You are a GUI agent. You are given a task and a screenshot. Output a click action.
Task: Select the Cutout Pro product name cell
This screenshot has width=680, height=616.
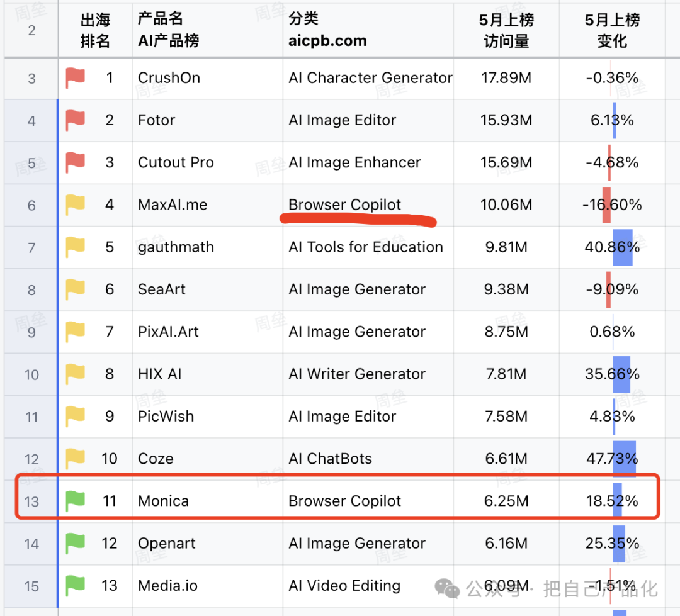(x=176, y=162)
